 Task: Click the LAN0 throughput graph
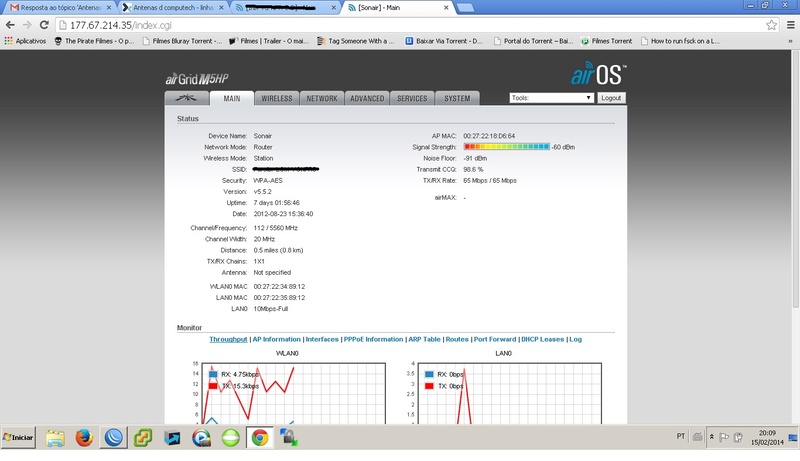(510, 393)
